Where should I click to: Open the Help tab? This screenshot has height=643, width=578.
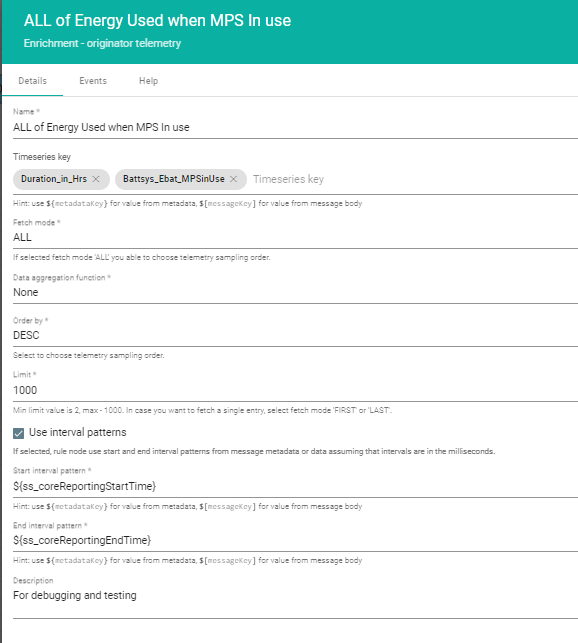(x=148, y=81)
